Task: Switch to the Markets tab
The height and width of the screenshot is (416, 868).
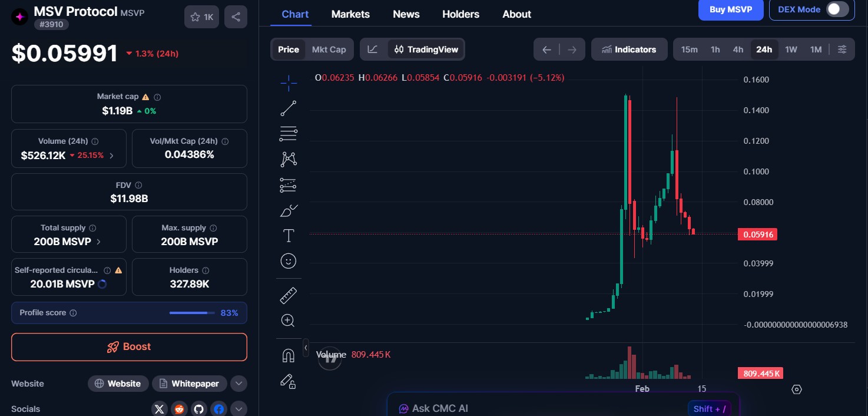Action: 350,14
